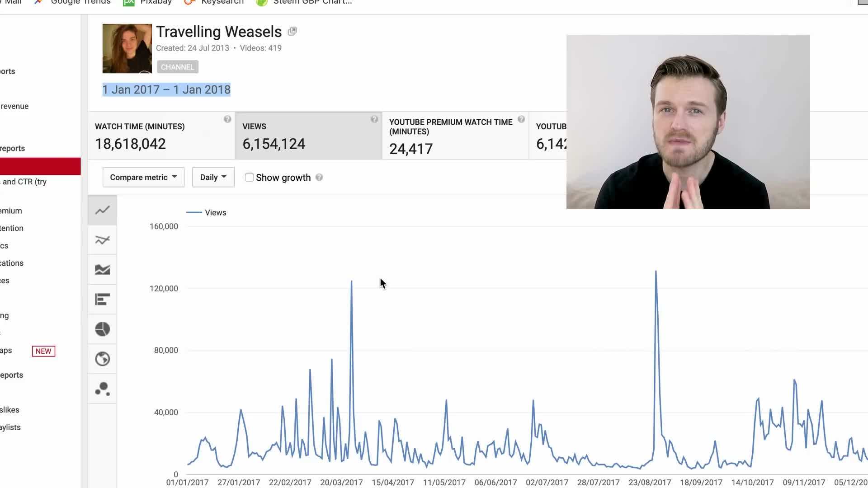Click the Travelling Weasels channel thumbnail
Screen dimensions: 868x488
click(x=127, y=48)
